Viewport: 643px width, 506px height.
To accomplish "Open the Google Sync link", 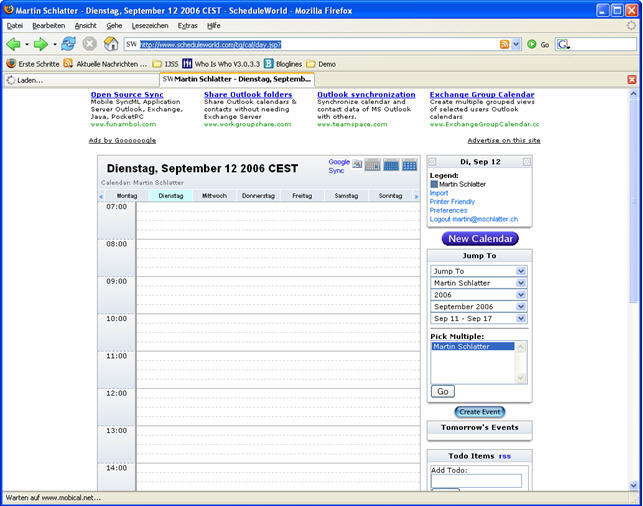I will pyautogui.click(x=339, y=166).
